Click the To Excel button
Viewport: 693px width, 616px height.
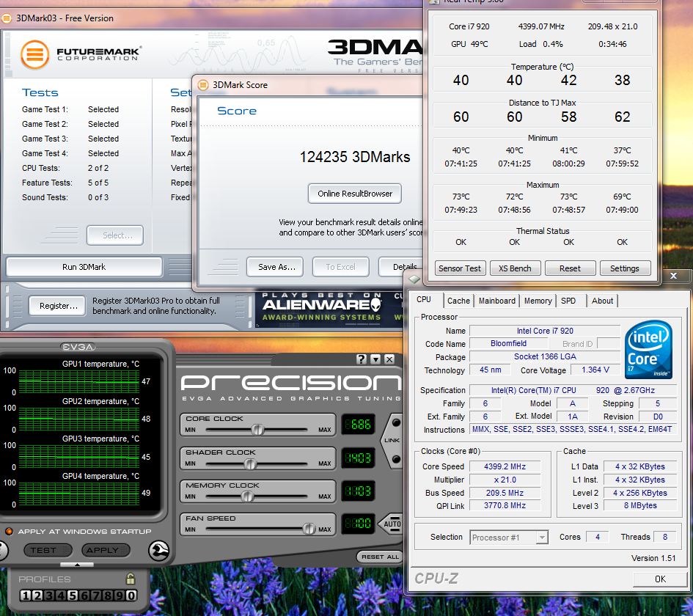click(x=340, y=267)
